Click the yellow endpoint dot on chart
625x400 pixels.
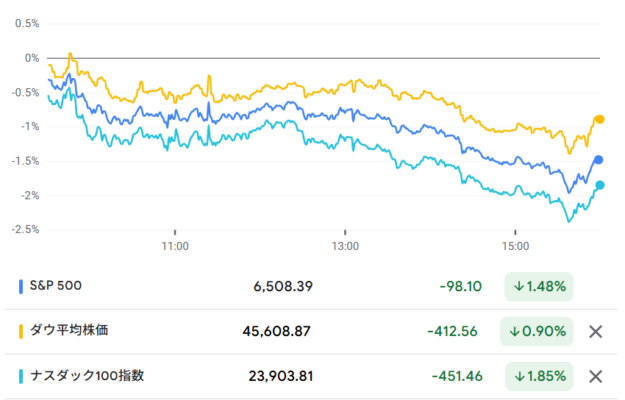tap(600, 119)
